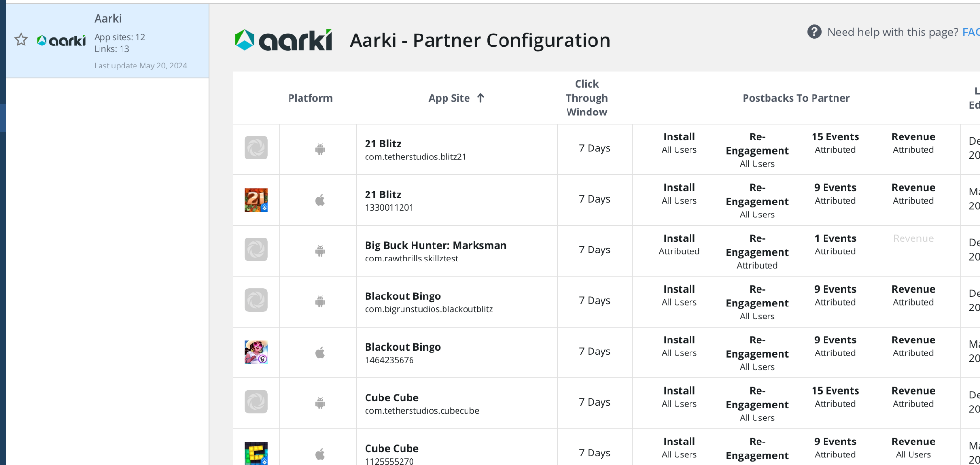
Task: Open 21 Blitz iOS app thumbnail
Action: coord(256,200)
